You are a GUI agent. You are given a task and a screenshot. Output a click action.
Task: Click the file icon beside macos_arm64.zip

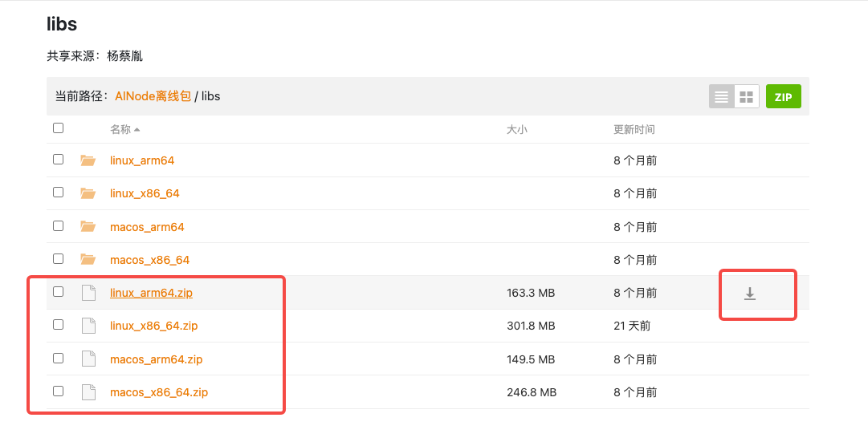click(x=88, y=359)
